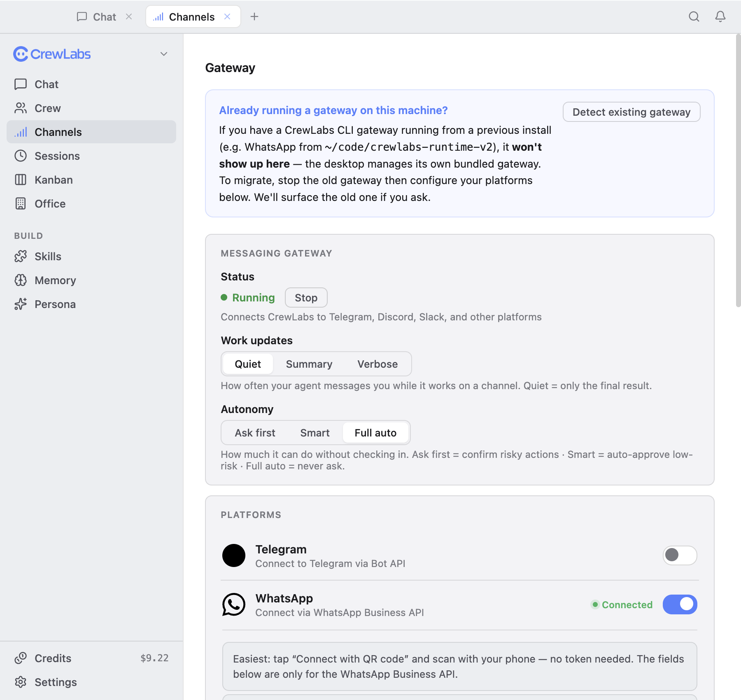Screen dimensions: 741x700
Task: Set Work updates to Verbose
Action: (x=377, y=364)
